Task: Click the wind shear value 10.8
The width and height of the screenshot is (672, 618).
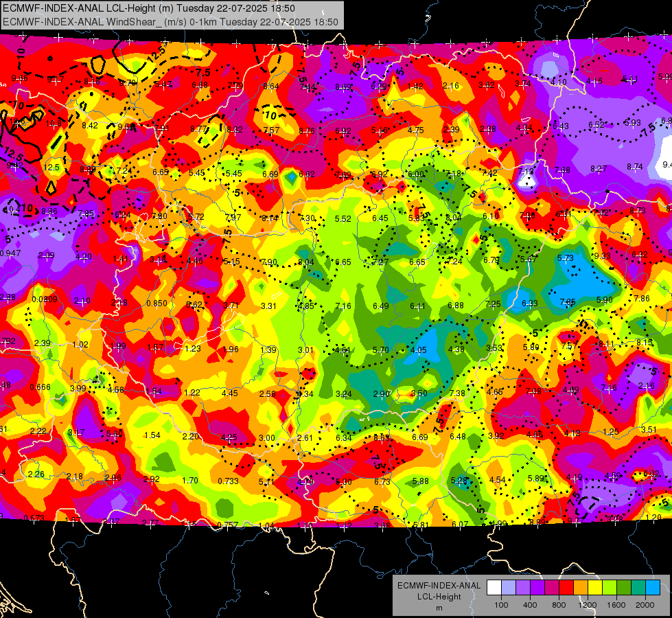Action: pyautogui.click(x=53, y=124)
